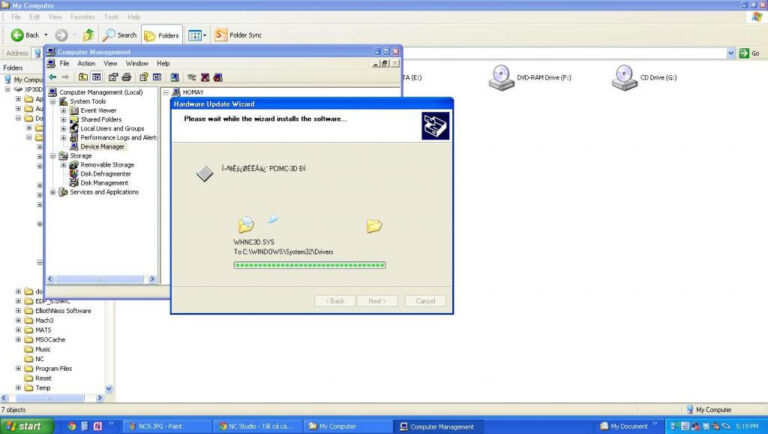This screenshot has width=768, height=434.
Task: Open the Search tool in Explorer toolbar
Action: coord(119,35)
